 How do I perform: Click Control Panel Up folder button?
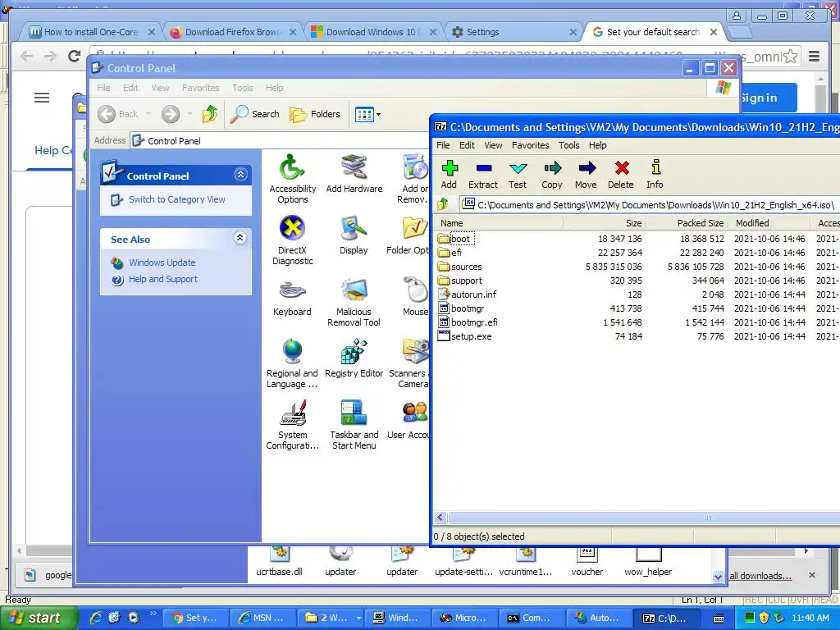tap(209, 113)
